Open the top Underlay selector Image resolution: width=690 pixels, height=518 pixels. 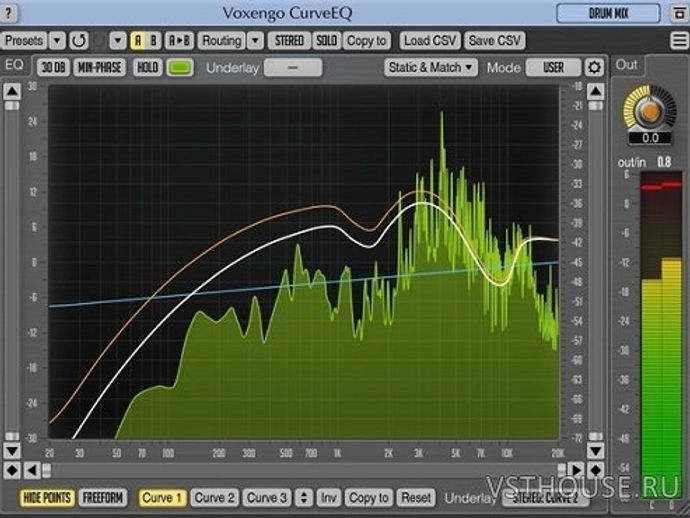(293, 68)
